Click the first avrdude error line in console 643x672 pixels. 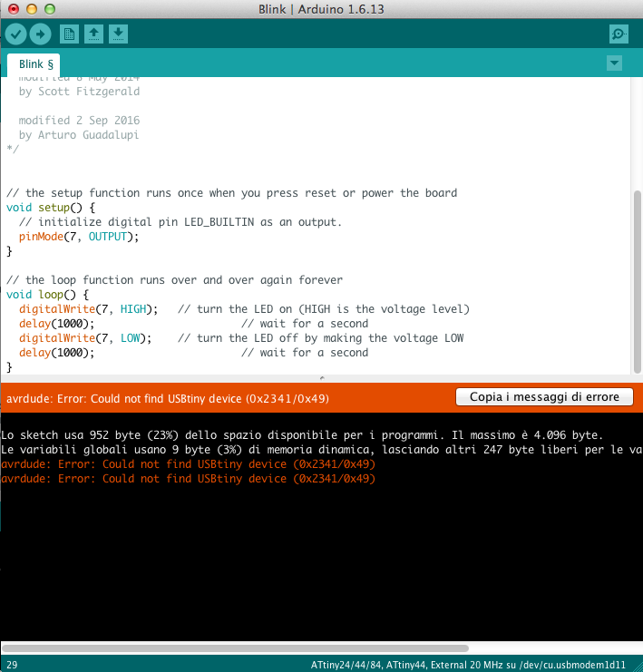point(189,464)
